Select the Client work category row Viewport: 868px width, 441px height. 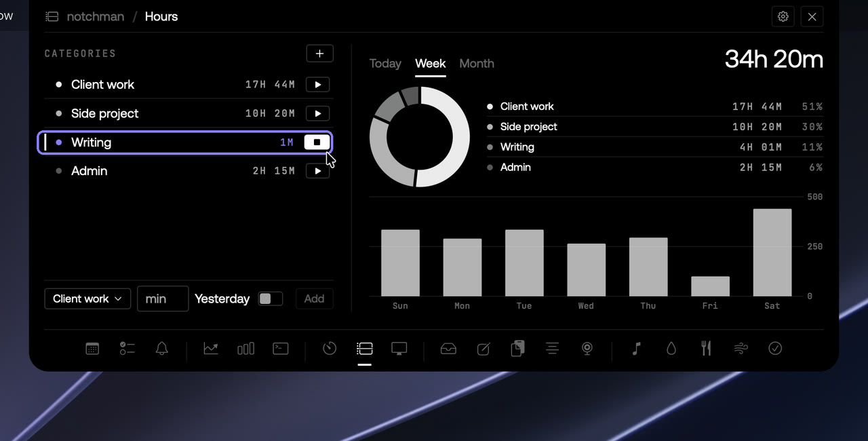(189, 85)
